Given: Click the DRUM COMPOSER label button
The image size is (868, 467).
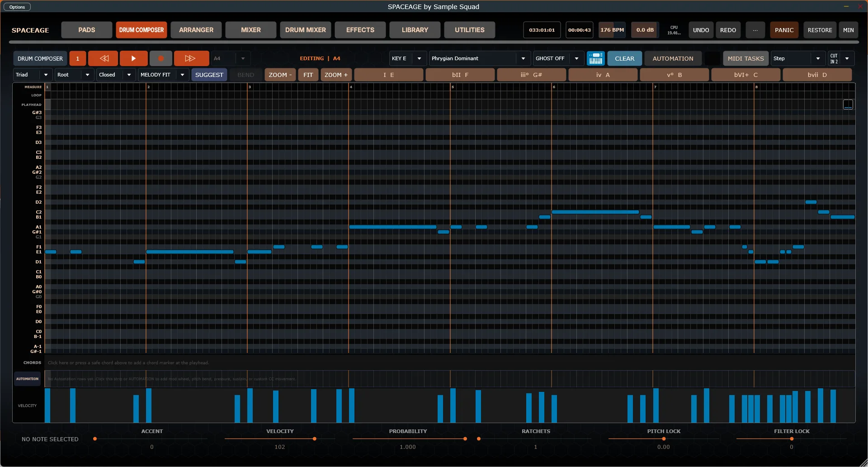Looking at the screenshot, I should [40, 58].
